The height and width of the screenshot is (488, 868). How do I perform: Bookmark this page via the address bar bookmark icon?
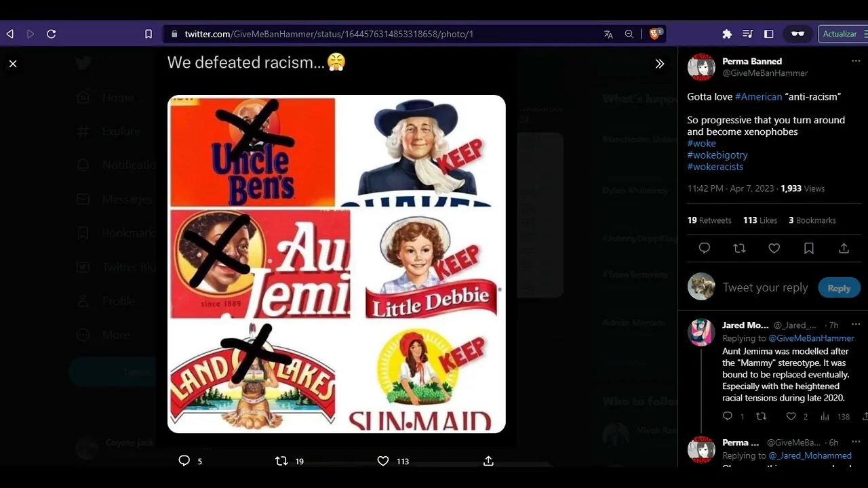click(149, 34)
